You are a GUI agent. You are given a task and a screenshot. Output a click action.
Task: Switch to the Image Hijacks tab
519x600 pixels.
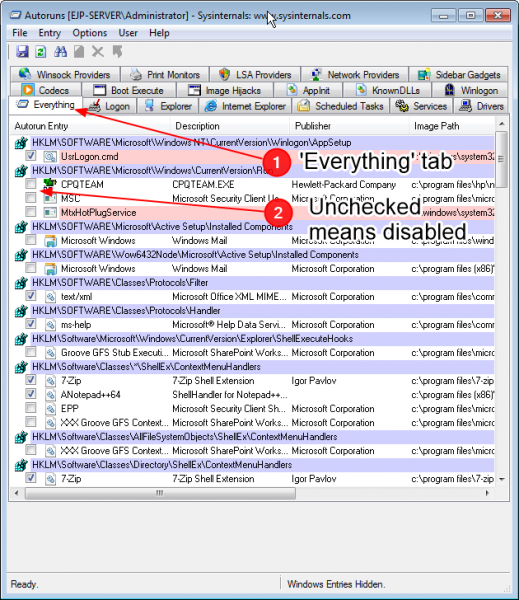tap(225, 90)
